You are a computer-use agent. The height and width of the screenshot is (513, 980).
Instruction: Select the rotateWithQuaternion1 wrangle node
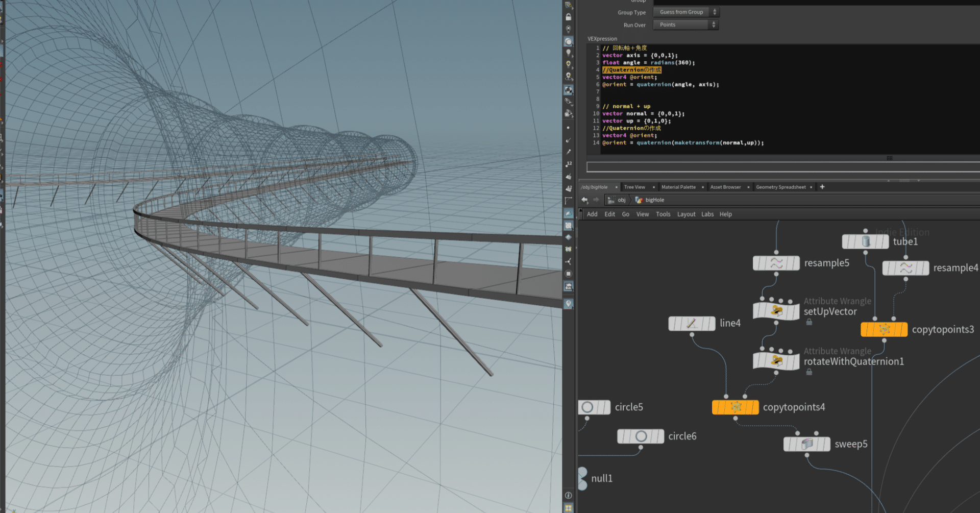coord(776,360)
